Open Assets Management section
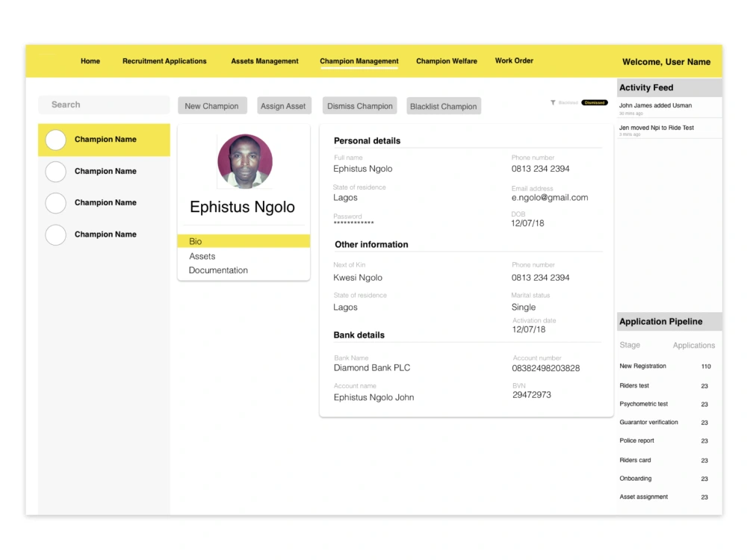Screen dimensions: 747x560 [x=264, y=61]
